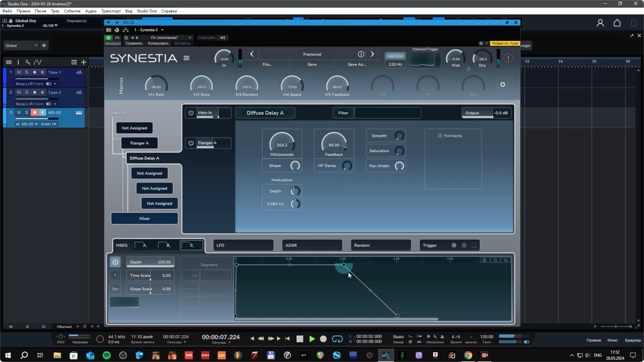Lock the MSEG view with the padlock icon
644x362 pixels.
484,260
